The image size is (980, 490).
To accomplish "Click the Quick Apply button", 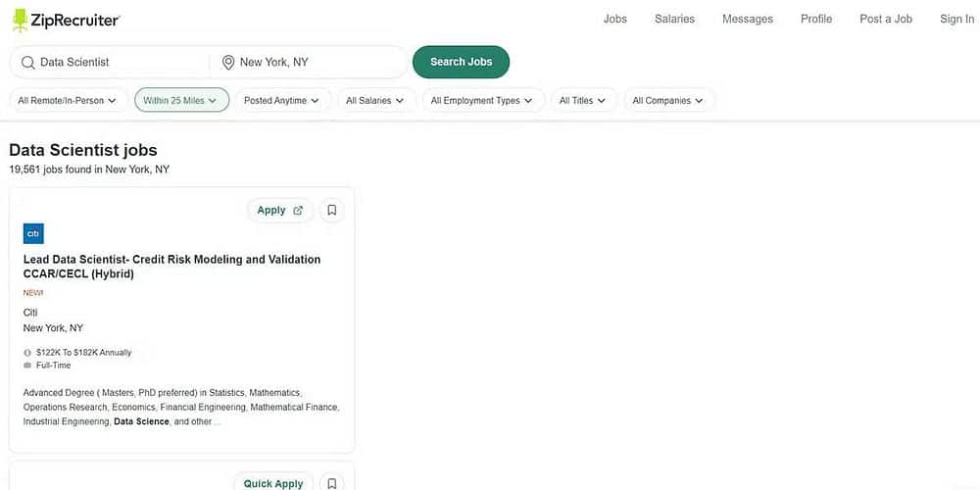I will click(x=273, y=483).
